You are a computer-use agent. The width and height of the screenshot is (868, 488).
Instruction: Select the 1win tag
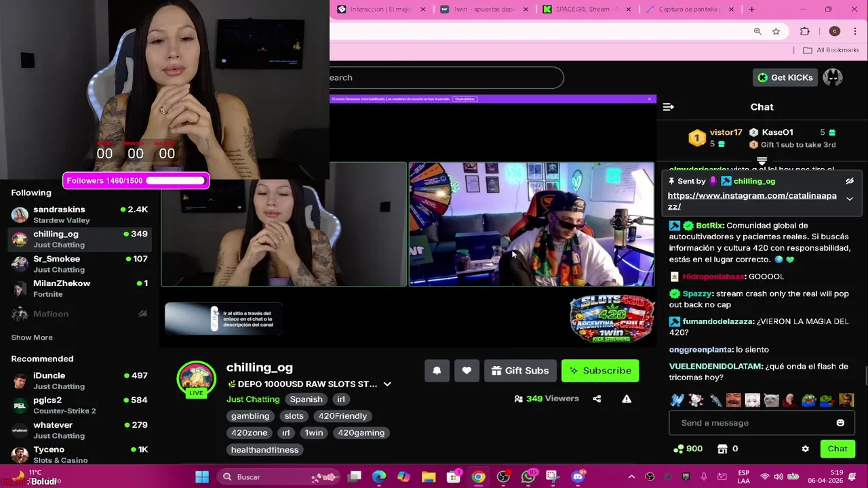314,432
